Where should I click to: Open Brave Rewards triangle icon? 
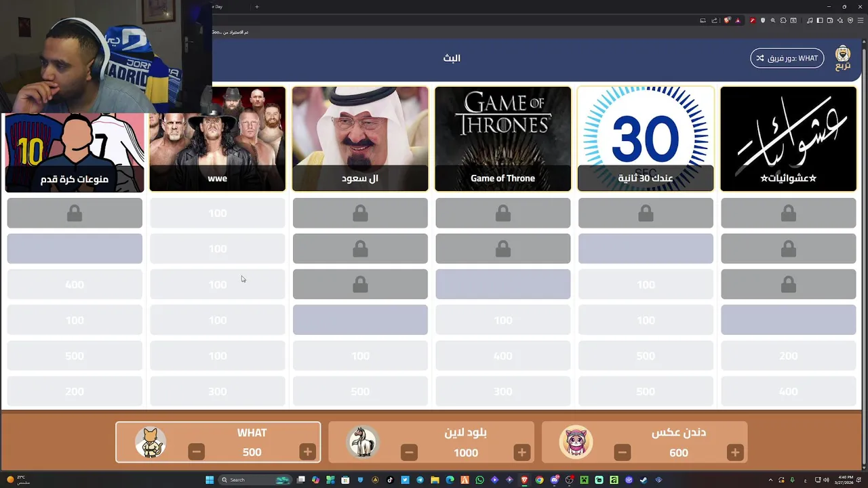pyautogui.click(x=738, y=20)
